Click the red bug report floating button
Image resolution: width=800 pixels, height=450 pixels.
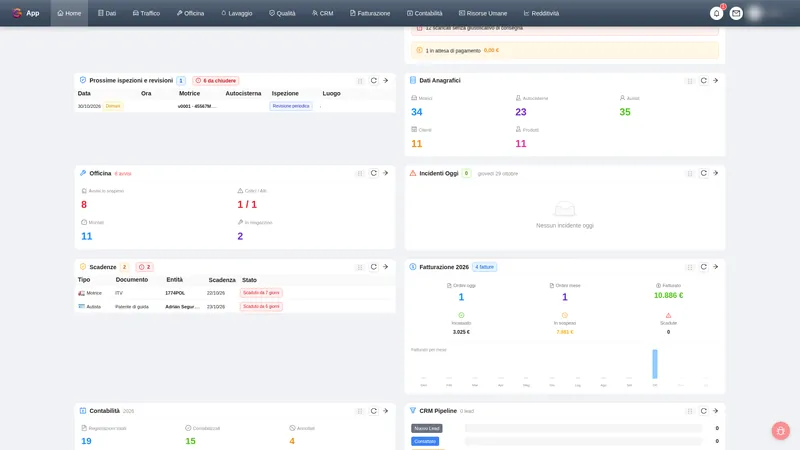[x=781, y=431]
